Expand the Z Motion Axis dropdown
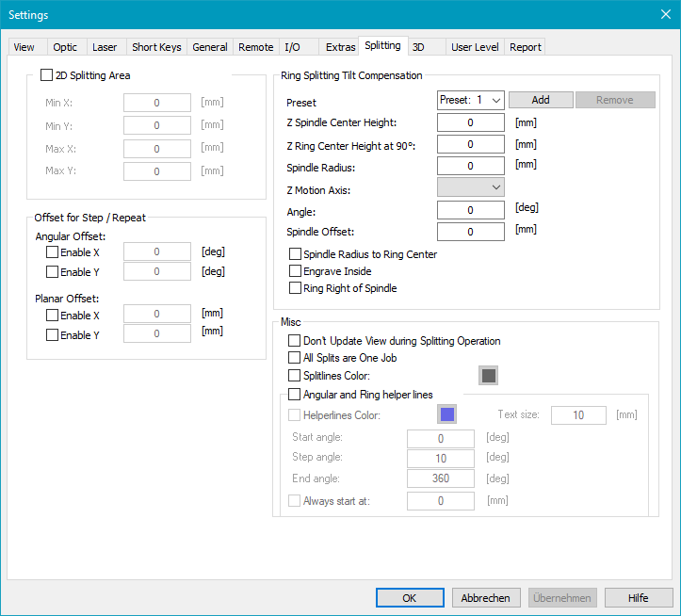681x616 pixels. (x=471, y=187)
